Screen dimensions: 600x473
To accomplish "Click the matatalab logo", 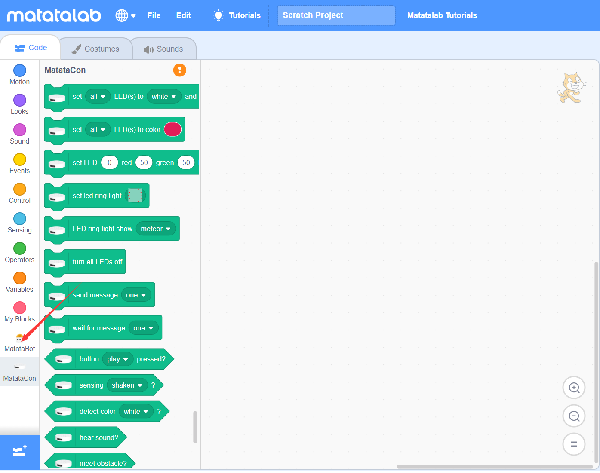I will 54,15.
